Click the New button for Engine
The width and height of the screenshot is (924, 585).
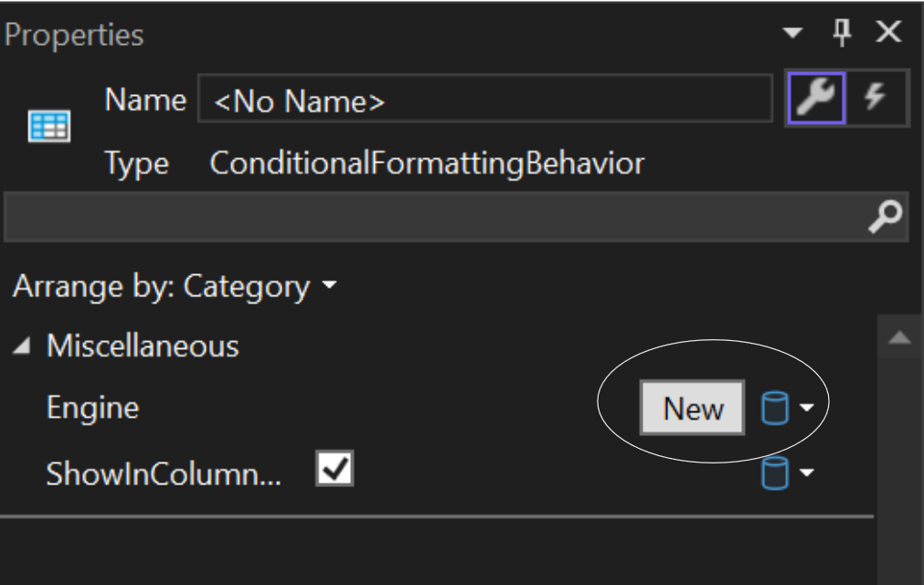[x=693, y=408]
